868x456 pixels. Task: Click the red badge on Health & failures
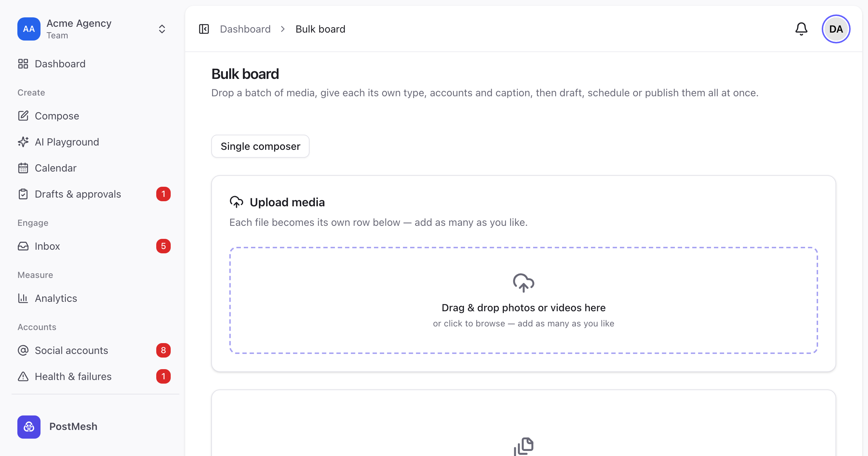163,376
